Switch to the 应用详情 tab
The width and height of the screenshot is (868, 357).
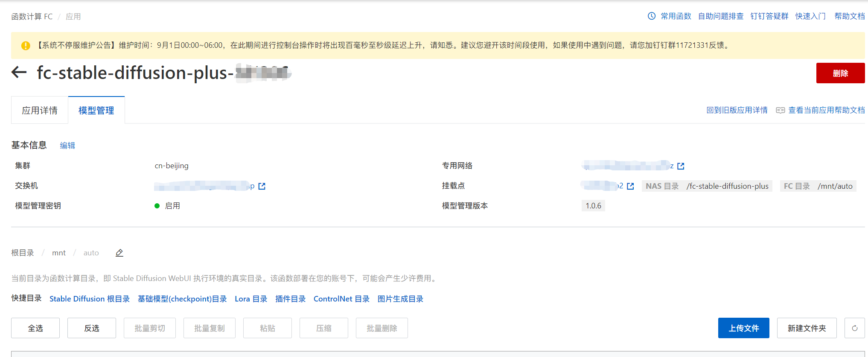[40, 110]
